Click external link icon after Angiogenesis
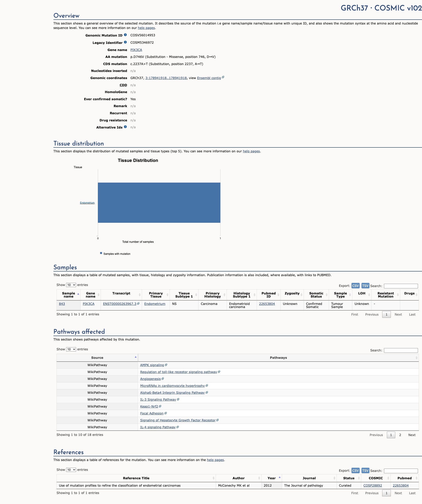Viewport: 422px width, 504px height. point(163,379)
